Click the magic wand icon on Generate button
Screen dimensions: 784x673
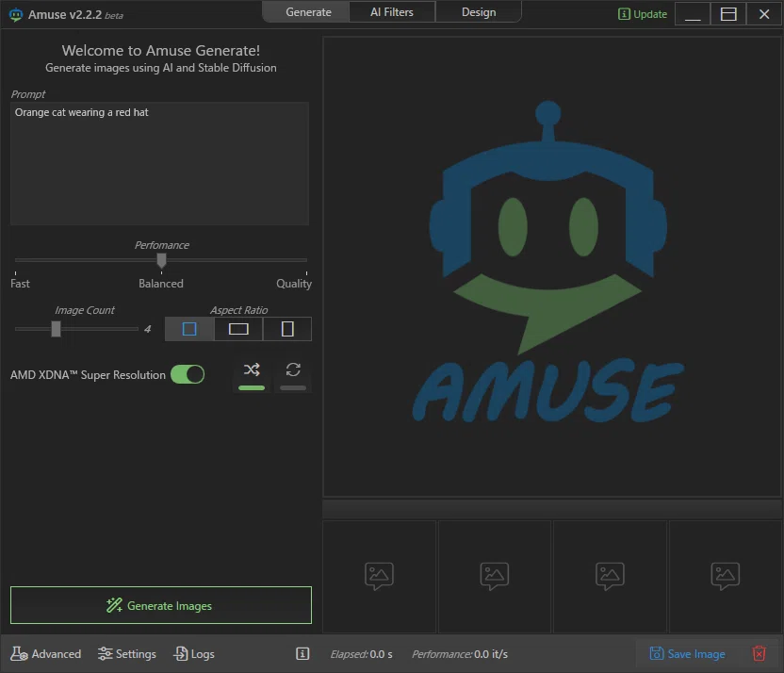[x=115, y=605]
